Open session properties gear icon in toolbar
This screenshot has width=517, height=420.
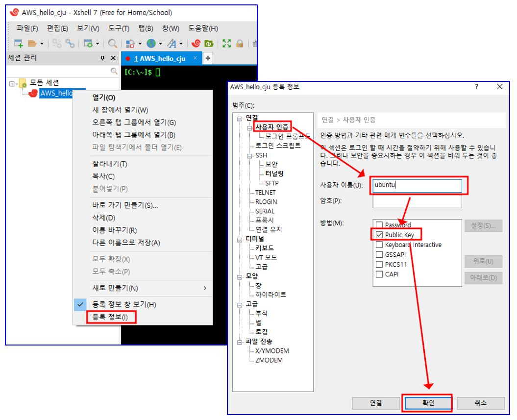88,43
